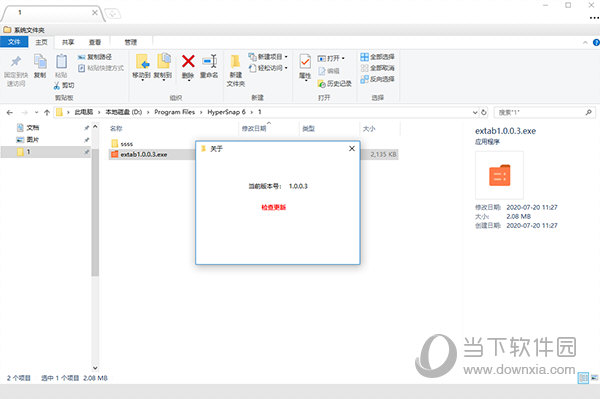Switch to details view layout icon
Viewport: 600px width, 399px height.
click(x=583, y=378)
